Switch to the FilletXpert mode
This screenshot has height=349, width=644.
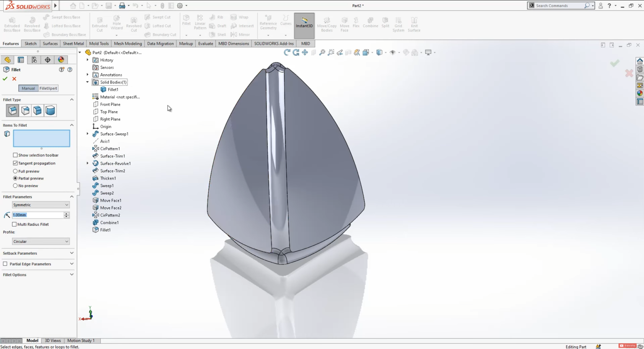48,88
